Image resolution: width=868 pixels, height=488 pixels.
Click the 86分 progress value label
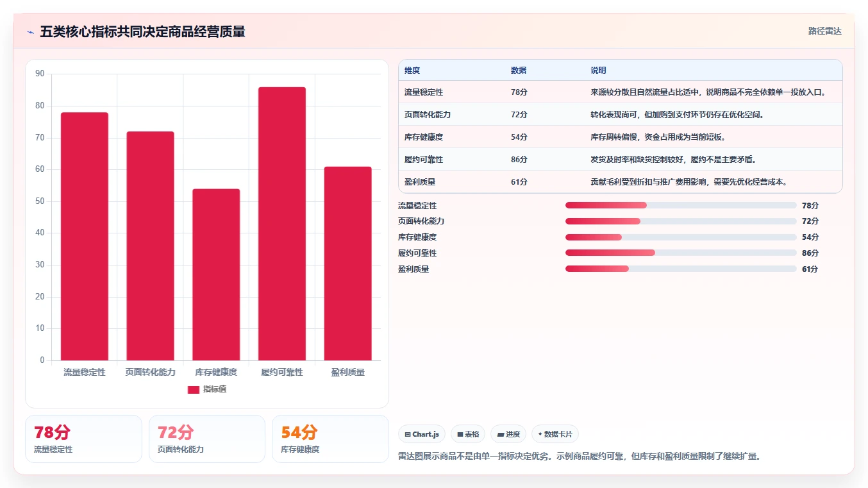click(x=810, y=253)
